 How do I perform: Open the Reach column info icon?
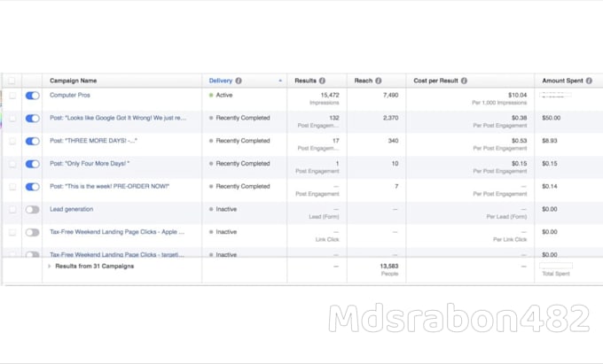click(379, 81)
